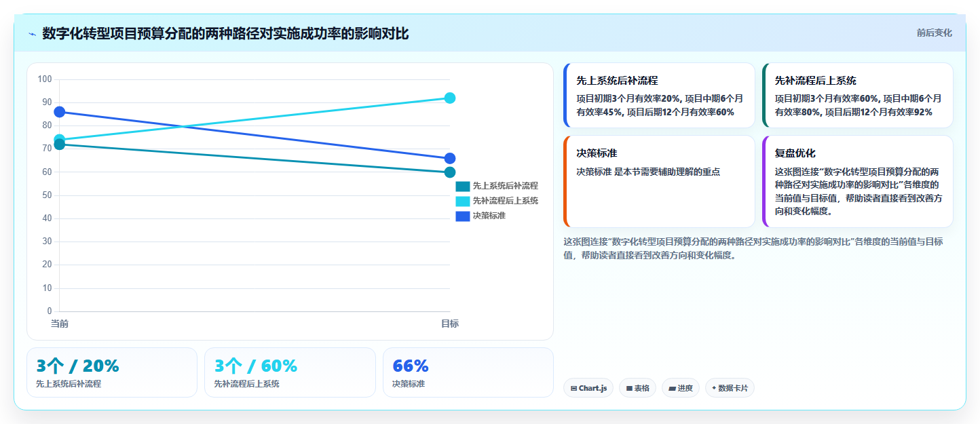Click the 表格 tag icon

click(x=629, y=389)
